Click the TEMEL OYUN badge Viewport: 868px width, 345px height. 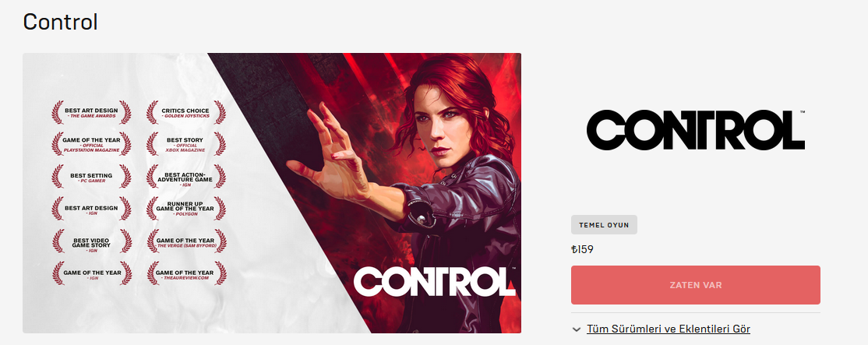click(x=604, y=225)
